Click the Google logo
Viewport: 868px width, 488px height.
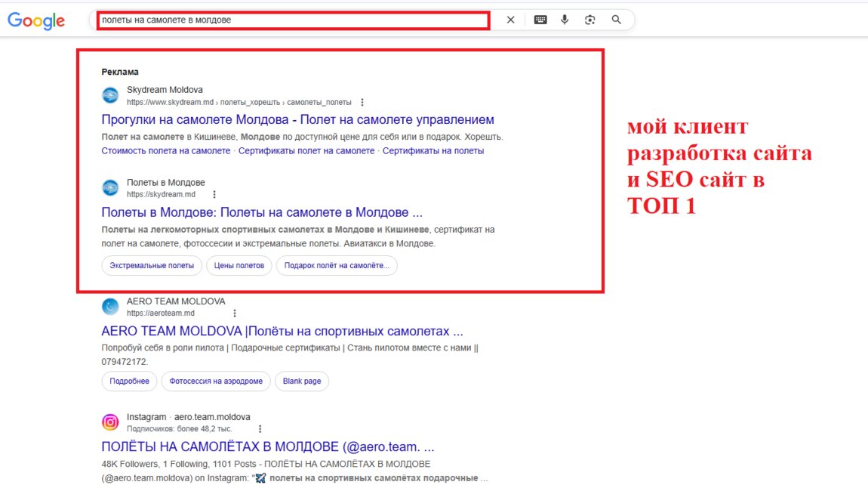(x=36, y=21)
